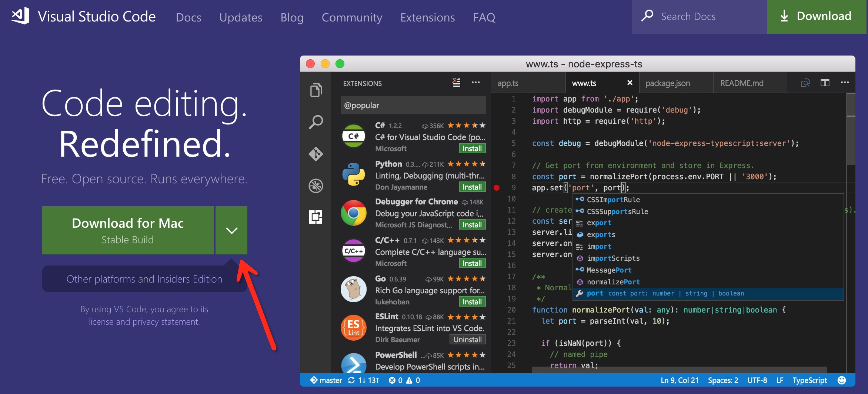Open the Extensions page in top navigation

point(427,17)
